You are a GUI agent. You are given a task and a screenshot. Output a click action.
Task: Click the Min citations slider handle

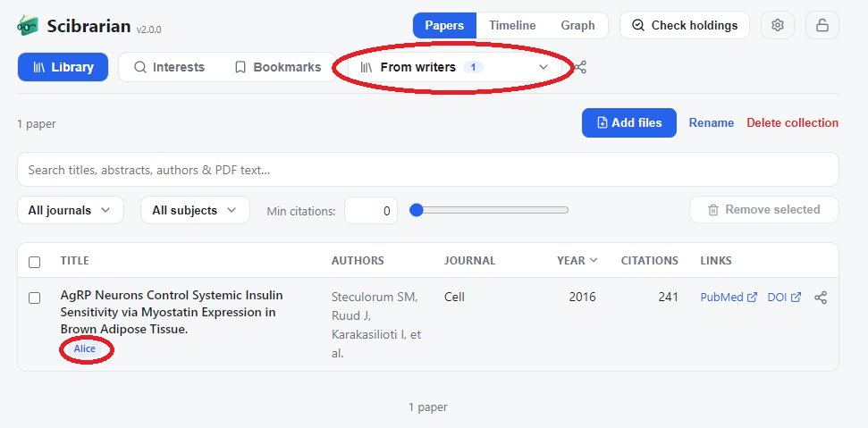click(x=416, y=210)
